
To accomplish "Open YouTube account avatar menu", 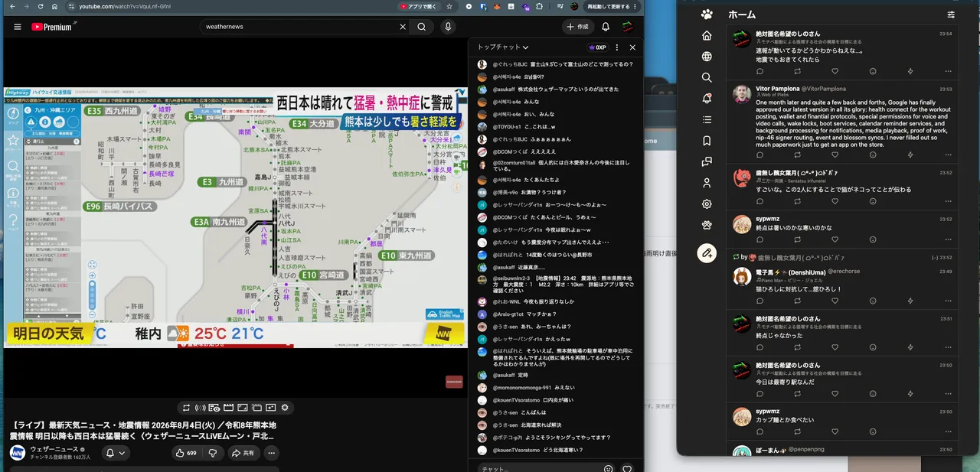I will click(x=627, y=27).
